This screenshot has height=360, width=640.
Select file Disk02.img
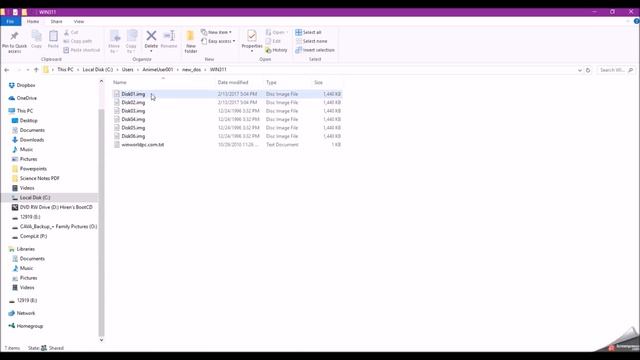click(x=133, y=102)
